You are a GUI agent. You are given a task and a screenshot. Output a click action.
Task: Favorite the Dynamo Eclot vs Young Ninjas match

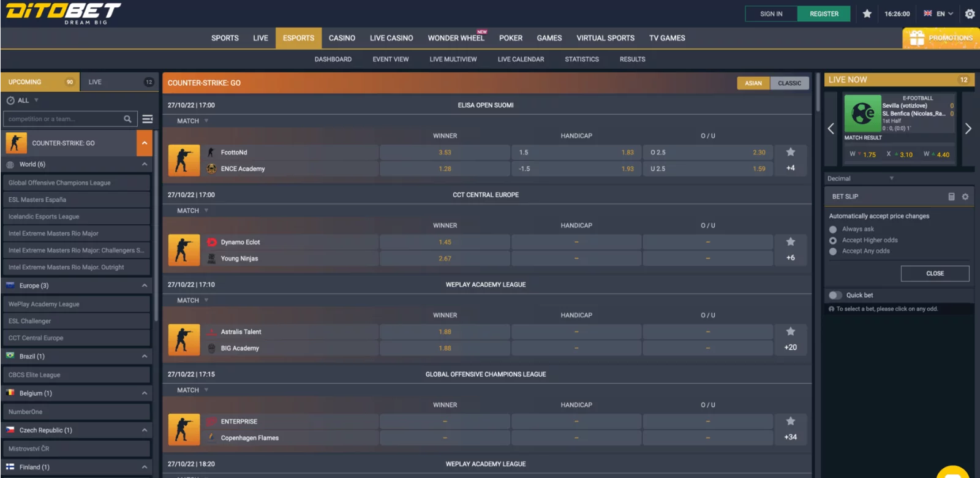coord(791,241)
